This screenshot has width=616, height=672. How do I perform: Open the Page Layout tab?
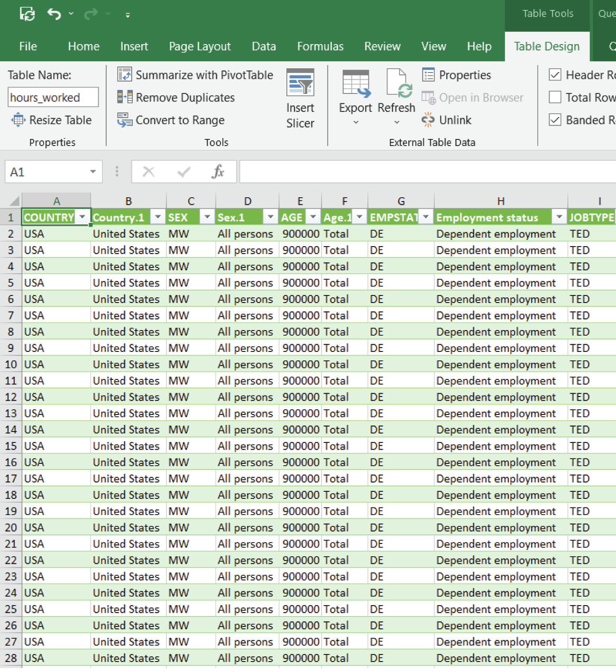click(x=199, y=46)
